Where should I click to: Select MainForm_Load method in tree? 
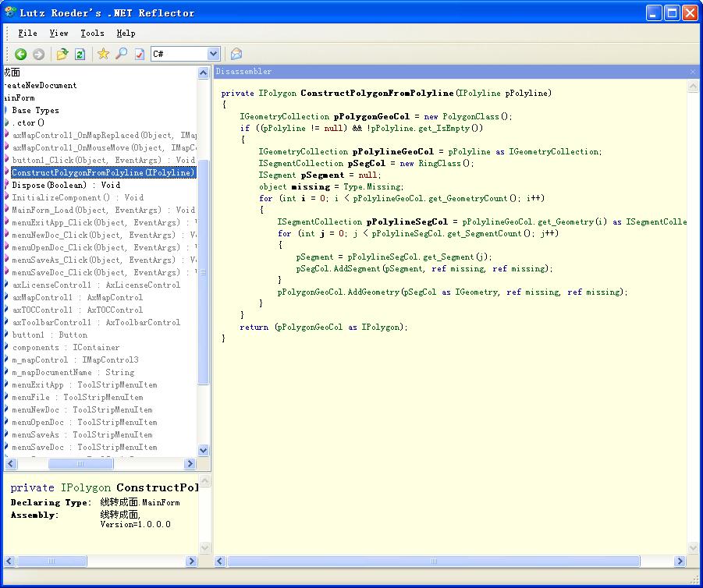[x=104, y=211]
